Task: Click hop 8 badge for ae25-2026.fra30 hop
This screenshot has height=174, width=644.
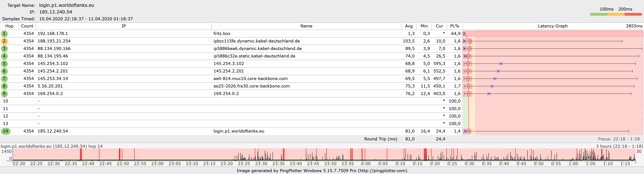Action: [4, 86]
